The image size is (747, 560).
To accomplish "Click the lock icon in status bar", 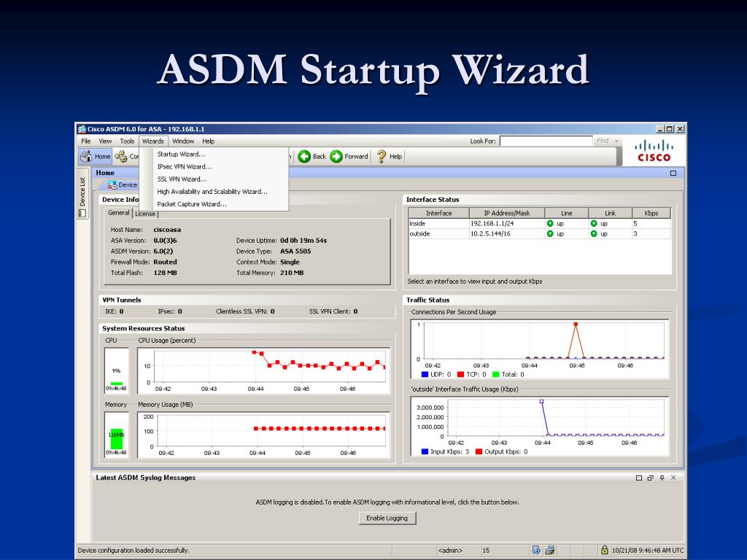I will click(x=604, y=550).
